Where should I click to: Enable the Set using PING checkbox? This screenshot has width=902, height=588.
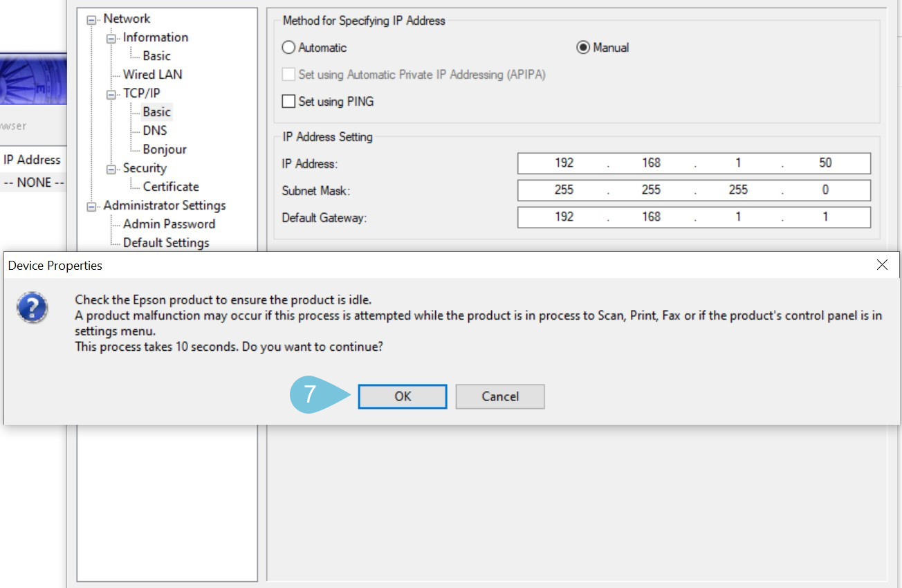click(288, 102)
